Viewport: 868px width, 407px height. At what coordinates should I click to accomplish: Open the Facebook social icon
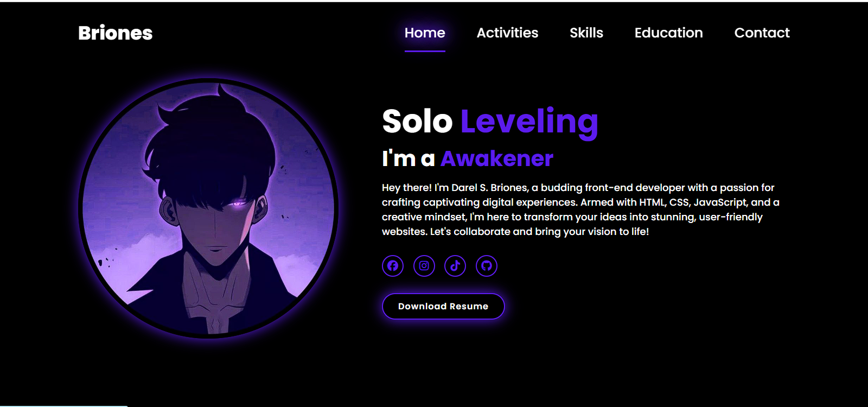393,266
